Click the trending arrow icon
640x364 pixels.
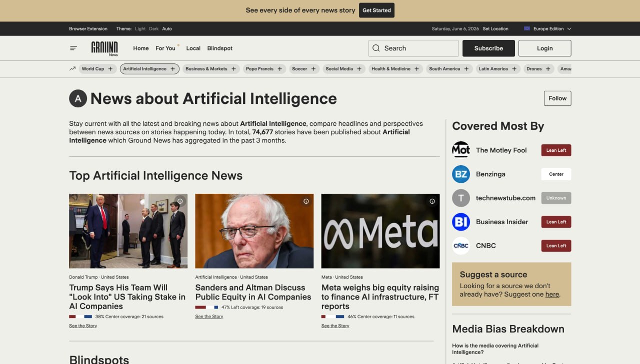pyautogui.click(x=72, y=69)
